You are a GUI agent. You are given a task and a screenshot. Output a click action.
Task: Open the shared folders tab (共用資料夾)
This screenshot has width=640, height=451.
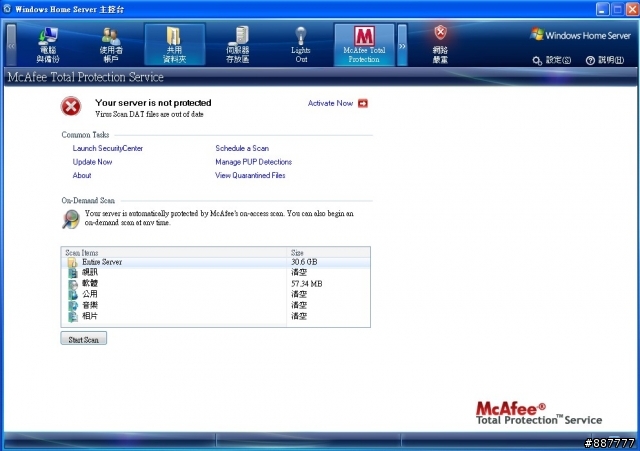174,44
